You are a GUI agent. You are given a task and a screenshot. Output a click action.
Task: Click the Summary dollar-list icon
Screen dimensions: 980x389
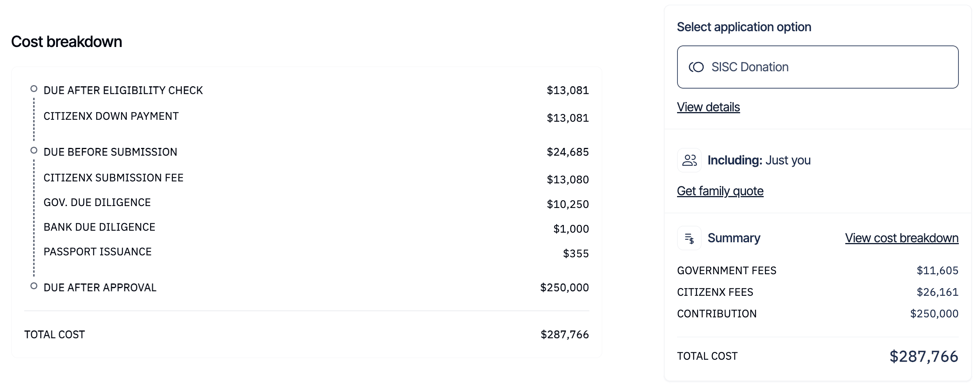tap(690, 238)
